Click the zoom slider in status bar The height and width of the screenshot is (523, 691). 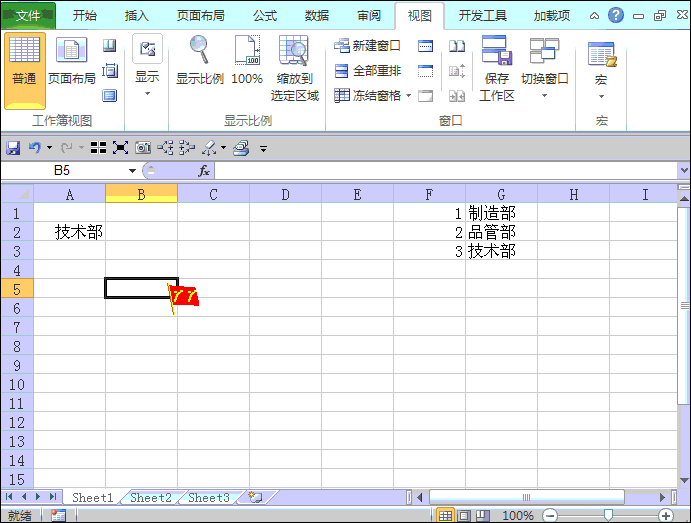(607, 515)
